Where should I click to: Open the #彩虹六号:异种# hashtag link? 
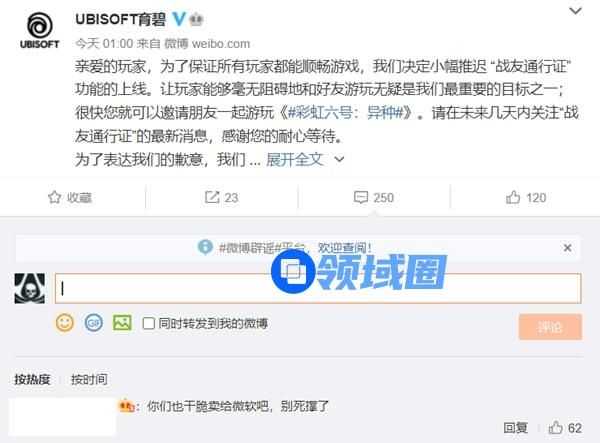click(x=346, y=112)
